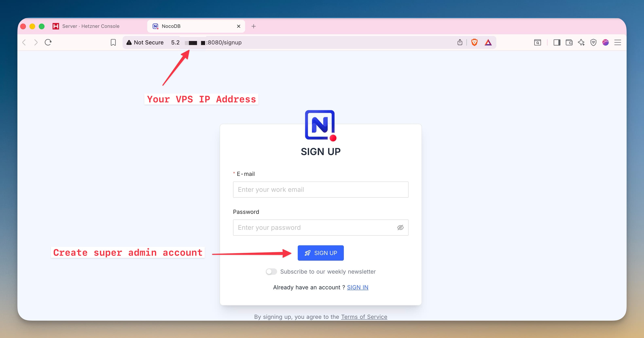Open Brave Rewards triangle icon
The height and width of the screenshot is (338, 644).
tap(489, 42)
